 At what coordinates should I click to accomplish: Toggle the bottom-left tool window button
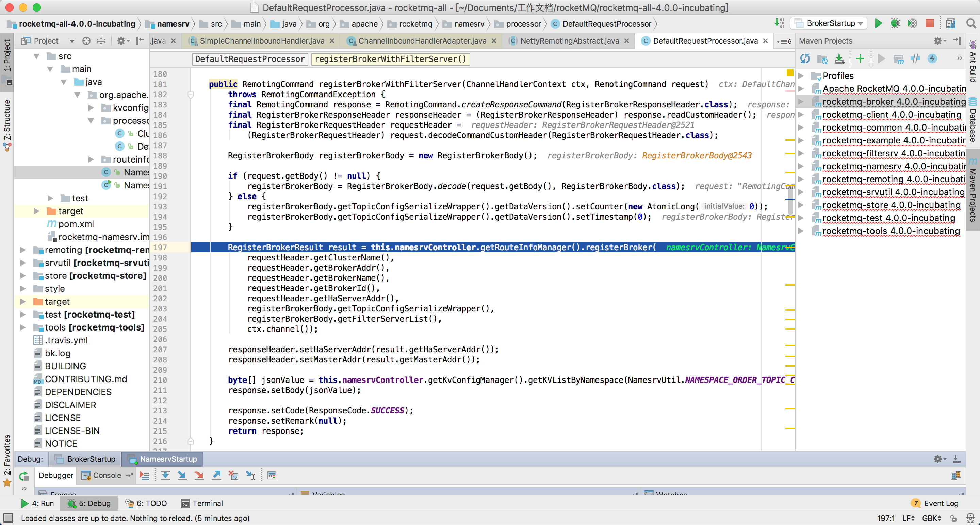[x=8, y=518]
